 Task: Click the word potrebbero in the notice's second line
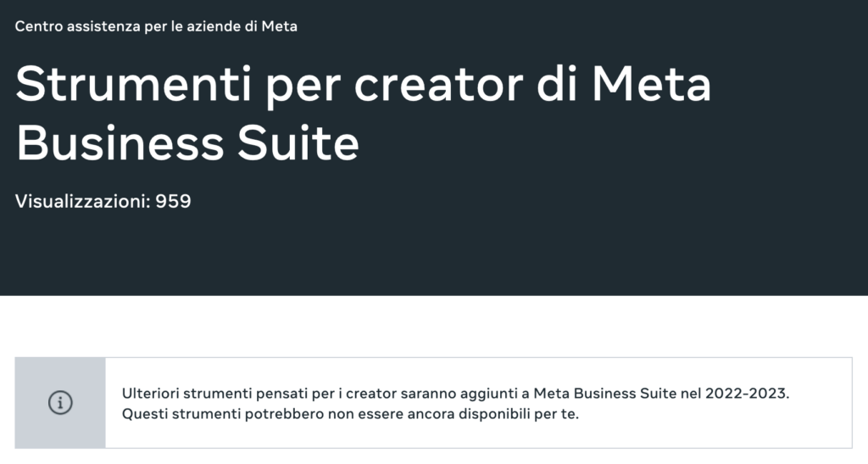tap(284, 414)
